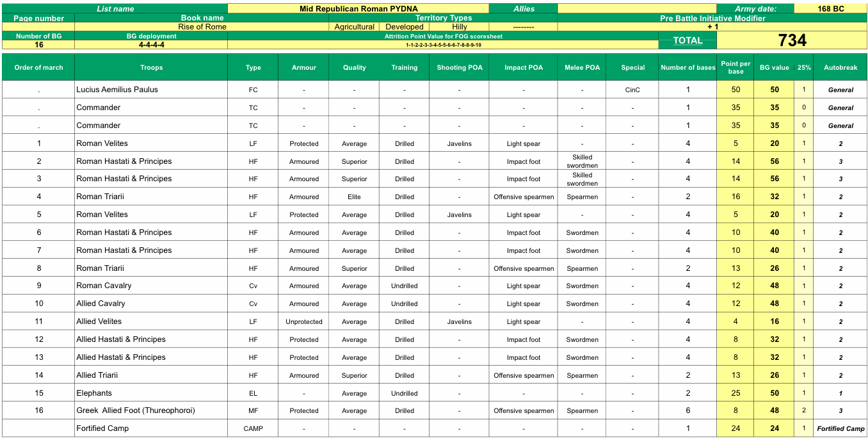
Task: Click point per base '25' for Elephants
Action: [736, 393]
